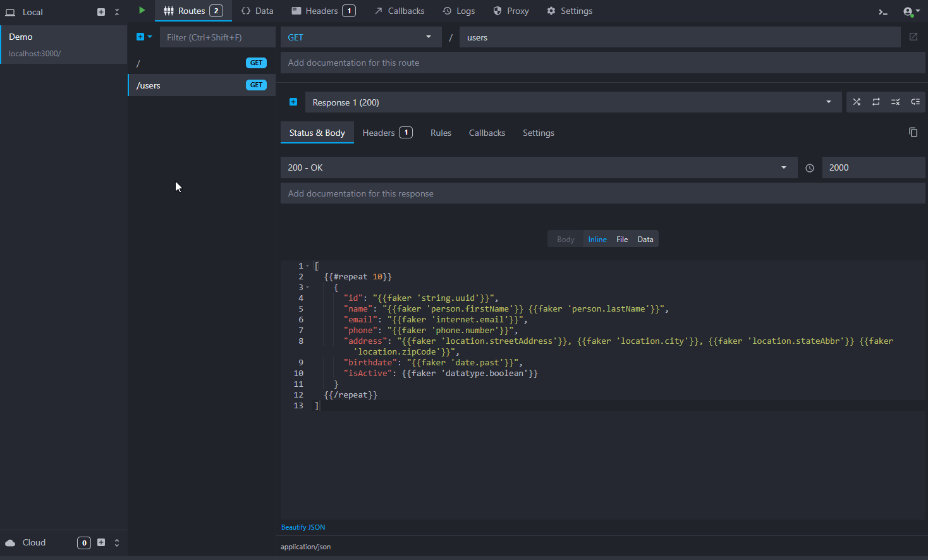The height and width of the screenshot is (560, 928).
Task: Toggle random response mode
Action: pos(857,102)
